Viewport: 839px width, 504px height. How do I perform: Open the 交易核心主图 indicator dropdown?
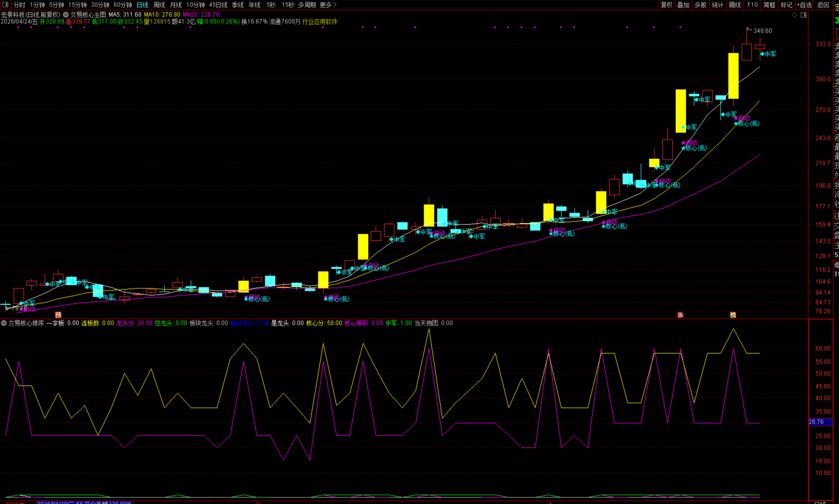pyautogui.click(x=66, y=15)
